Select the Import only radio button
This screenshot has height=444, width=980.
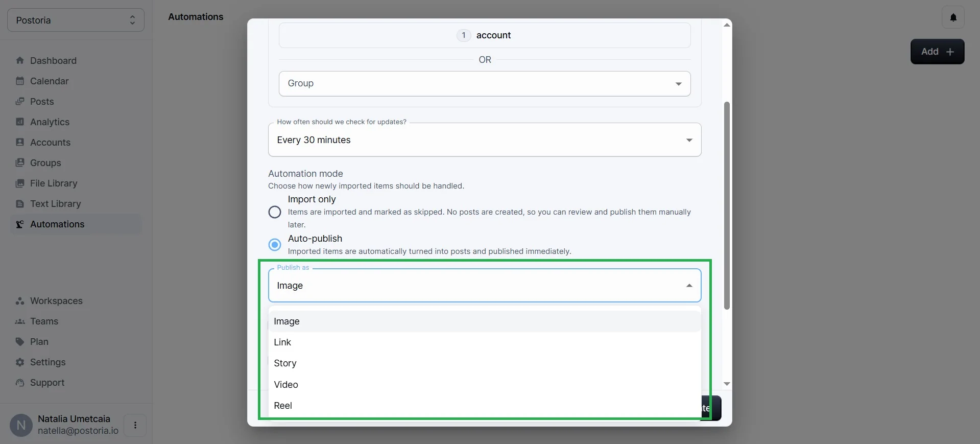click(275, 212)
